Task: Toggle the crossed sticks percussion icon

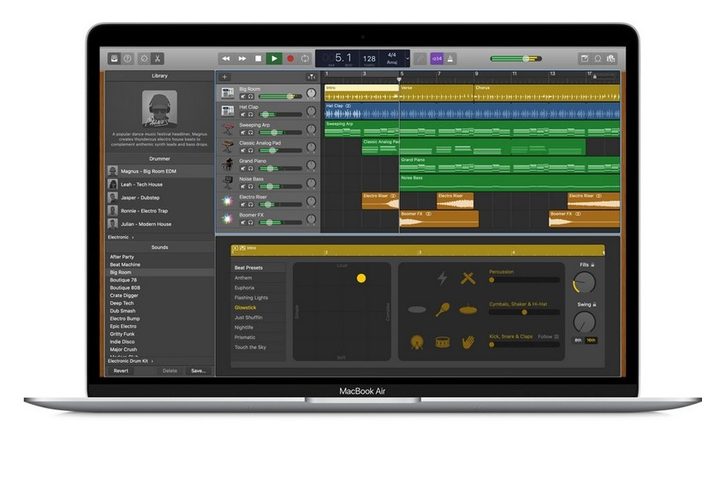Action: click(468, 278)
